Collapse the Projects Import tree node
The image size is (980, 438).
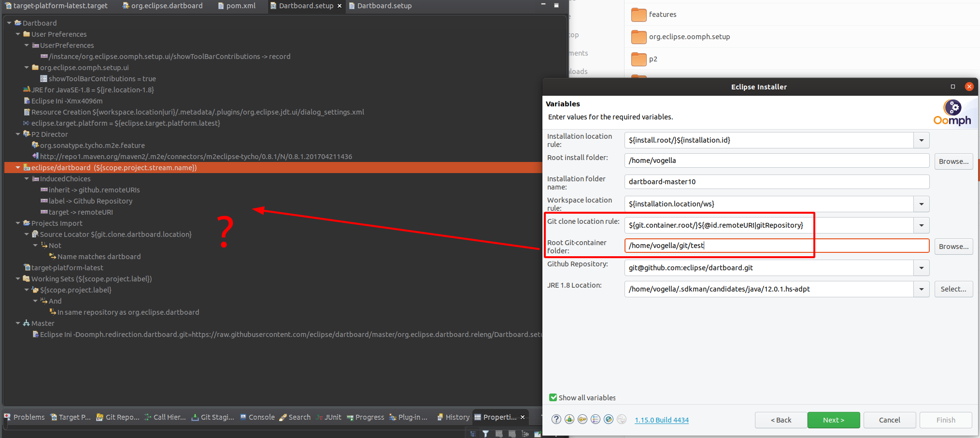tap(18, 223)
